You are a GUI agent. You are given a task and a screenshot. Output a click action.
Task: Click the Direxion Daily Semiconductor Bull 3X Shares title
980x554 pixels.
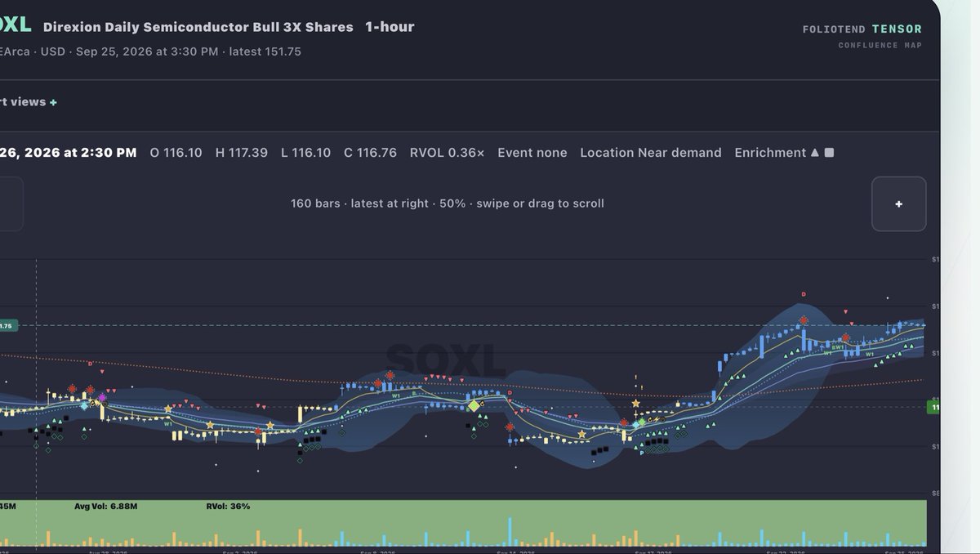(x=198, y=27)
